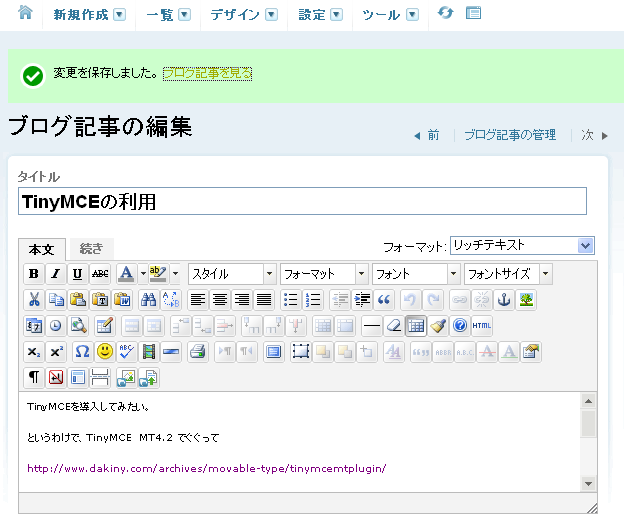Open the フォーマット toolbar dropdown
The width and height of the screenshot is (624, 523).
pyautogui.click(x=324, y=274)
